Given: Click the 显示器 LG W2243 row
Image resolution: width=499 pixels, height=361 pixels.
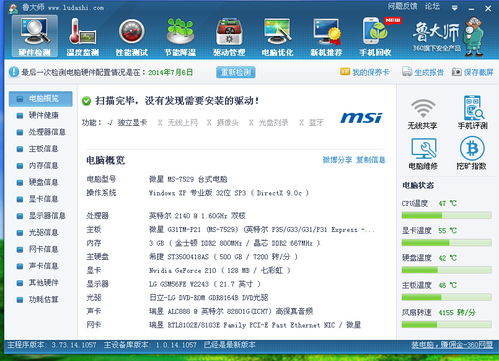Looking at the screenshot, I should click(174, 284).
